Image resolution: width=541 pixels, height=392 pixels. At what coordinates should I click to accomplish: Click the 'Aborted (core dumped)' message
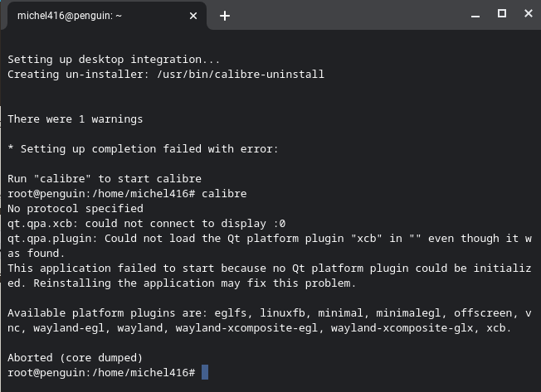[75, 358]
